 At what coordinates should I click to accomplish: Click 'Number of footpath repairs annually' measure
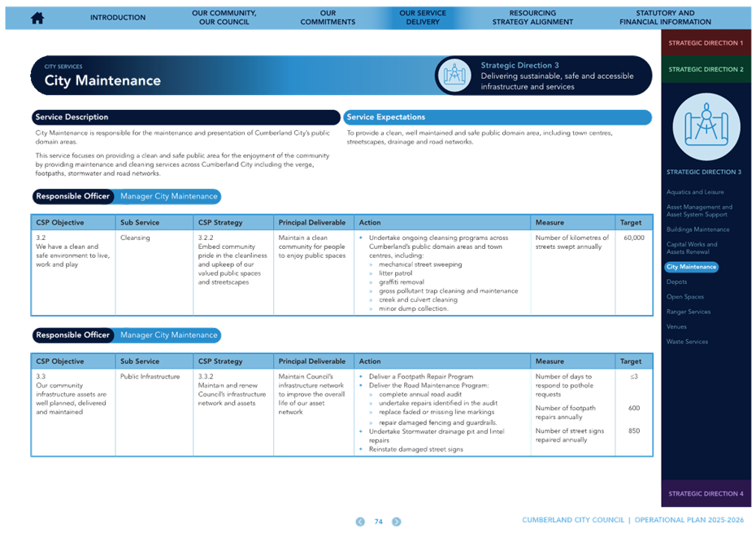point(565,413)
